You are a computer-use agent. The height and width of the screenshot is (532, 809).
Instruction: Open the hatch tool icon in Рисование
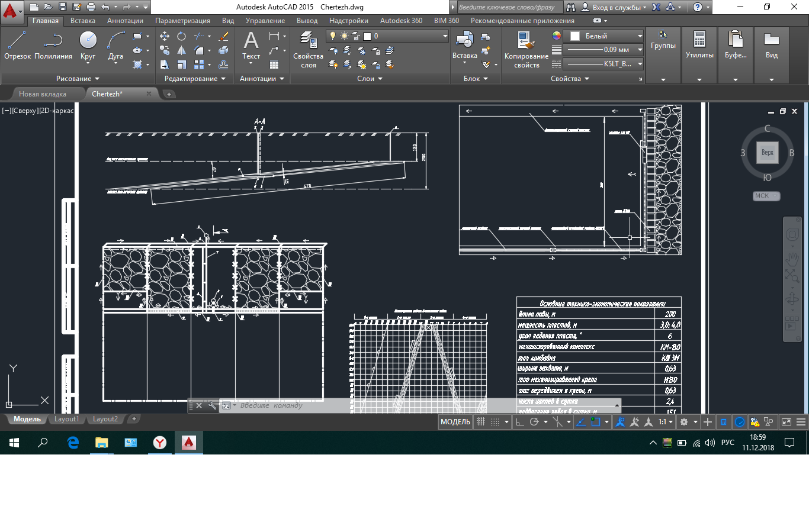tap(137, 65)
